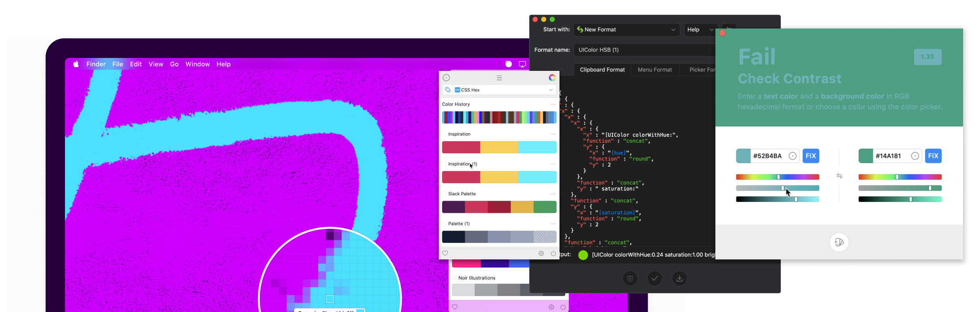Switch to the Menu Format tab

pos(654,70)
